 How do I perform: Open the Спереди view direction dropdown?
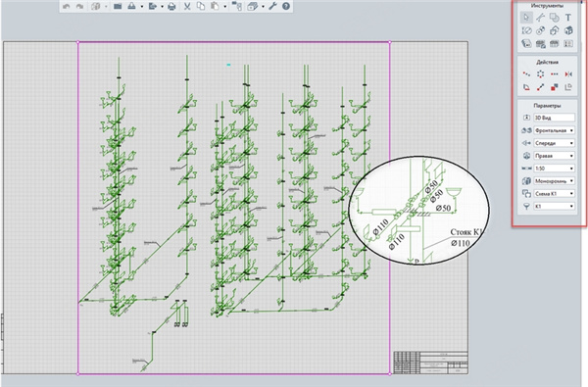[x=555, y=143]
